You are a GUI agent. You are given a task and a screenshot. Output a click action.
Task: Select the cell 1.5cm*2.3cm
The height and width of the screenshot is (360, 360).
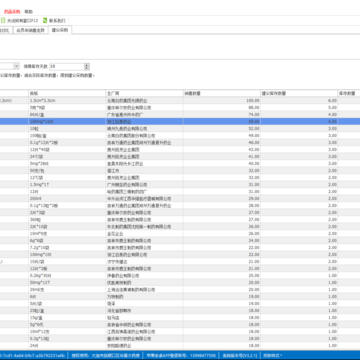[x=67, y=100]
